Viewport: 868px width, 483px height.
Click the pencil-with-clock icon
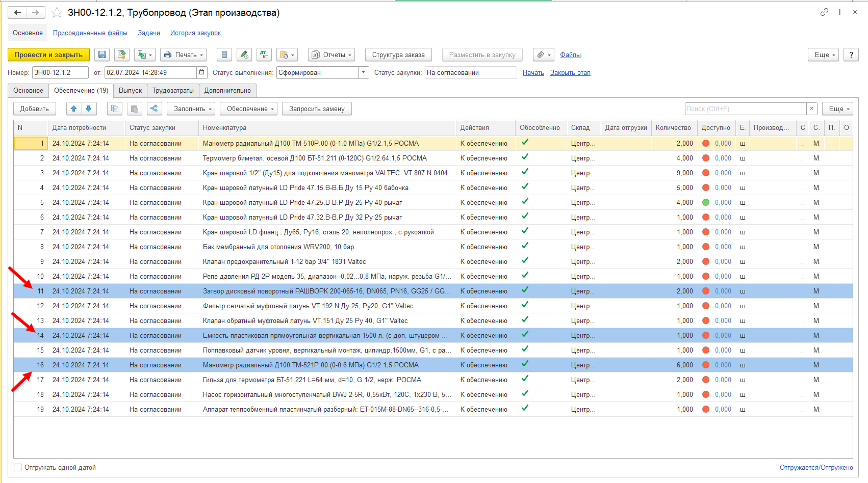point(244,55)
